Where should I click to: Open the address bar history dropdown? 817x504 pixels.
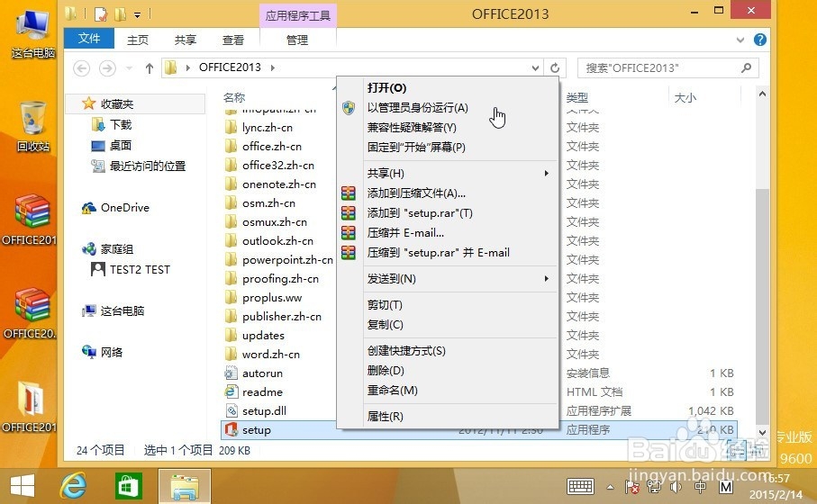tap(535, 68)
